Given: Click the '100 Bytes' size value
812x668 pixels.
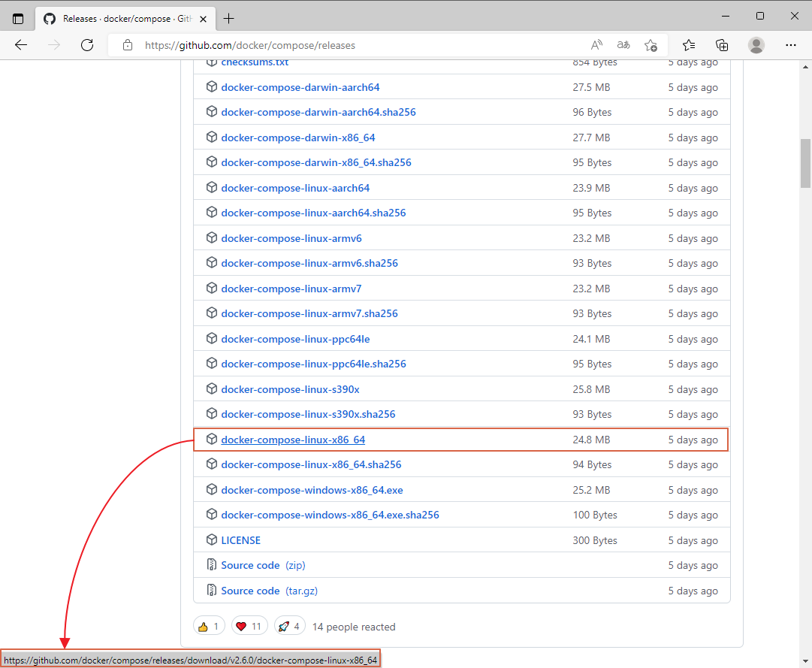Looking at the screenshot, I should 595,515.
